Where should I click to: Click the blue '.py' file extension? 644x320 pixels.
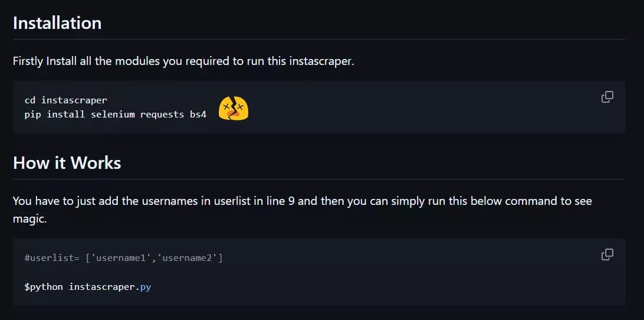144,287
